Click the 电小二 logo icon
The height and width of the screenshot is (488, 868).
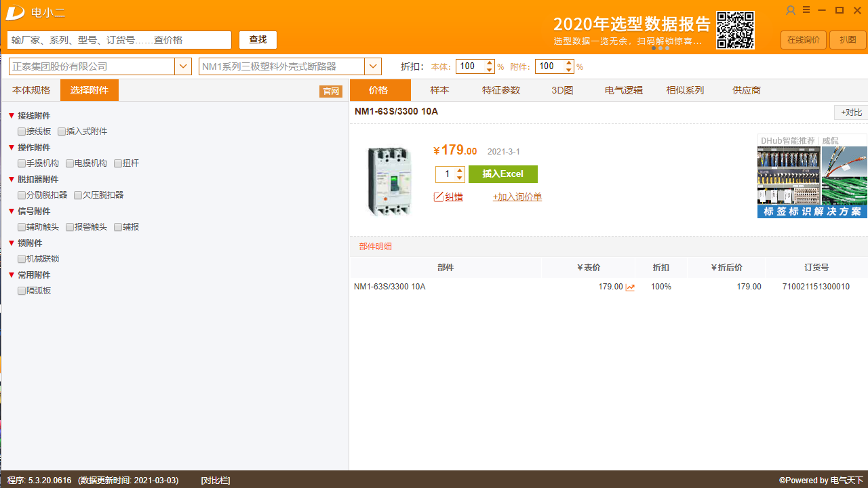pyautogui.click(x=14, y=12)
